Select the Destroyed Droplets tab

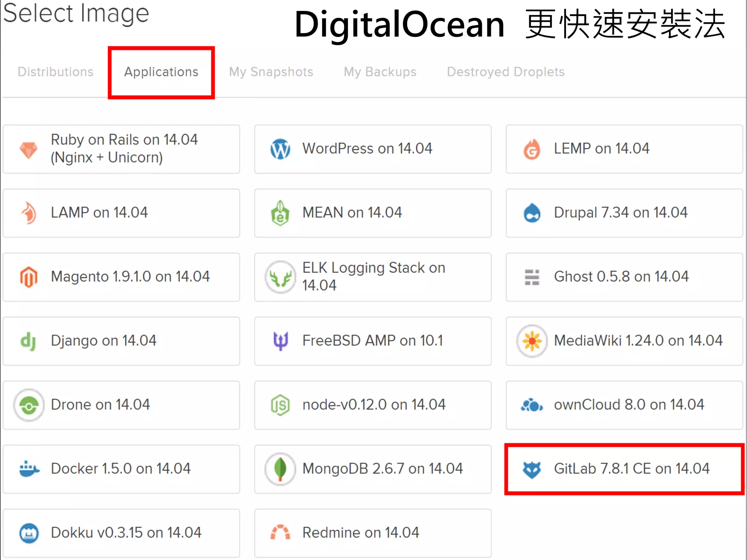click(x=506, y=72)
